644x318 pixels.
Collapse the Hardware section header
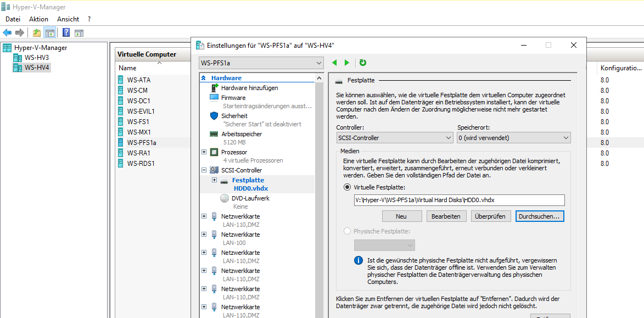point(203,77)
